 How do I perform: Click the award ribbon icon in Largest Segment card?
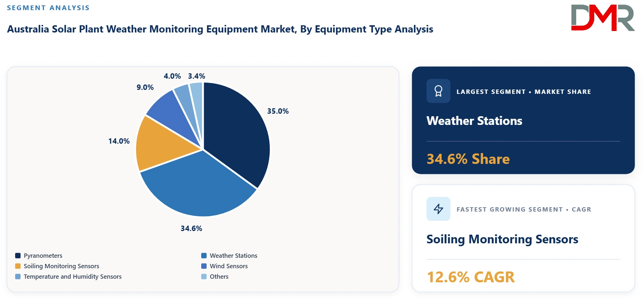(438, 91)
